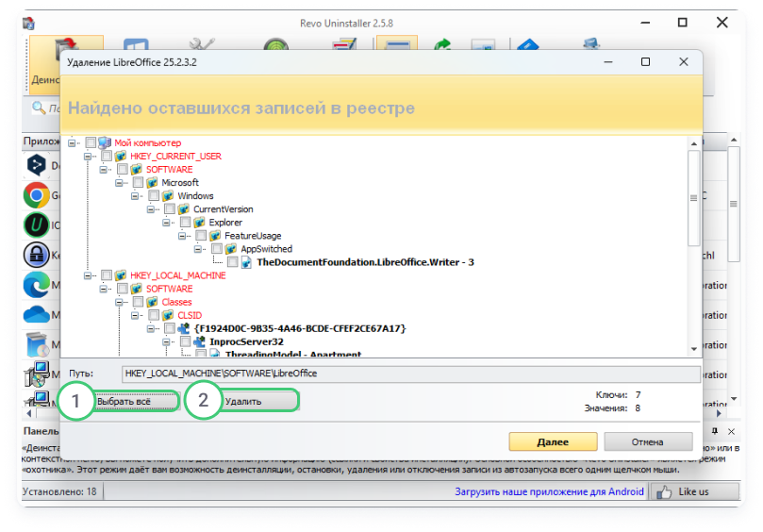This screenshot has height=532, width=763.
Task: Click the thumbs-up Like us icon
Action: (x=664, y=492)
